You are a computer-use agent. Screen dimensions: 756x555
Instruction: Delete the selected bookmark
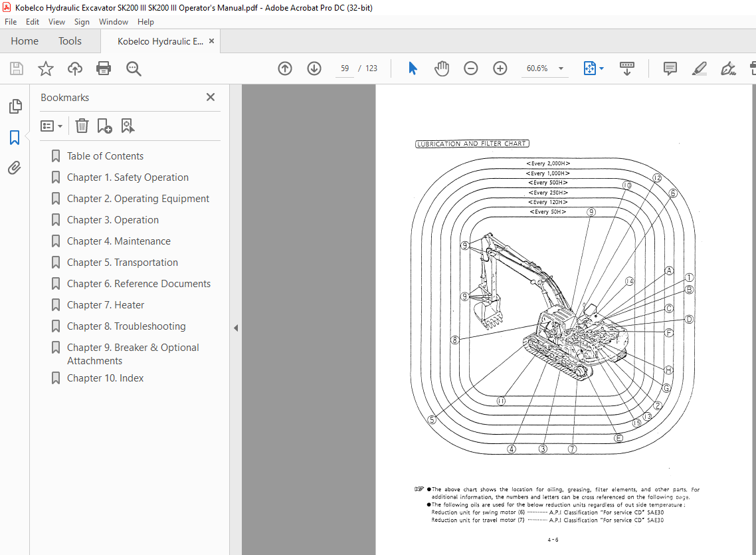[82, 126]
